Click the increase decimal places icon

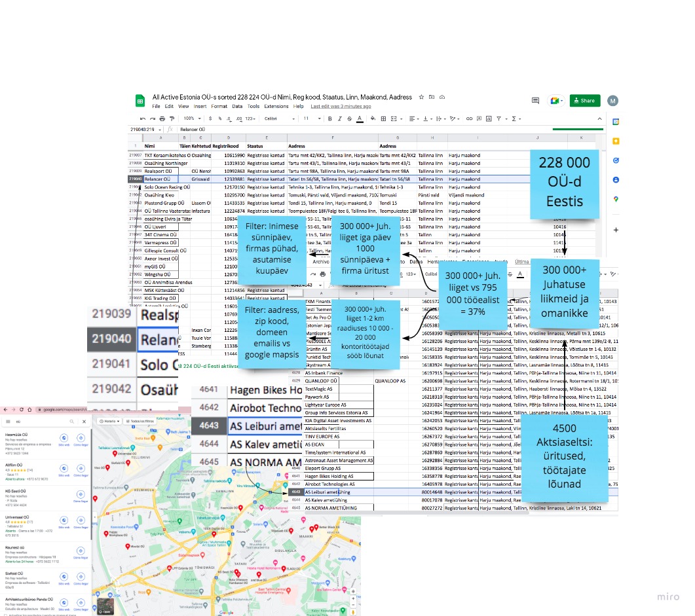239,118
